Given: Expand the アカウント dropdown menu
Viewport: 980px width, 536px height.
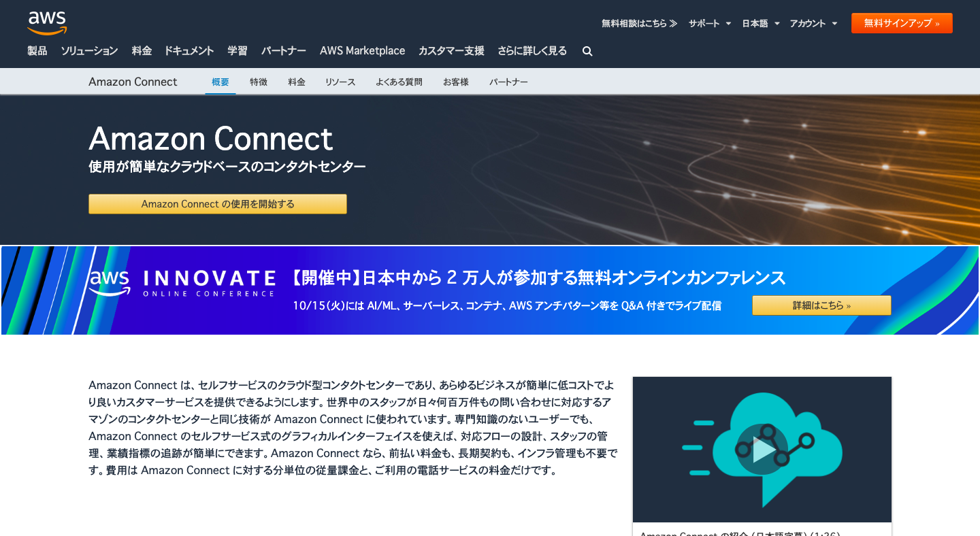Looking at the screenshot, I should (813, 23).
